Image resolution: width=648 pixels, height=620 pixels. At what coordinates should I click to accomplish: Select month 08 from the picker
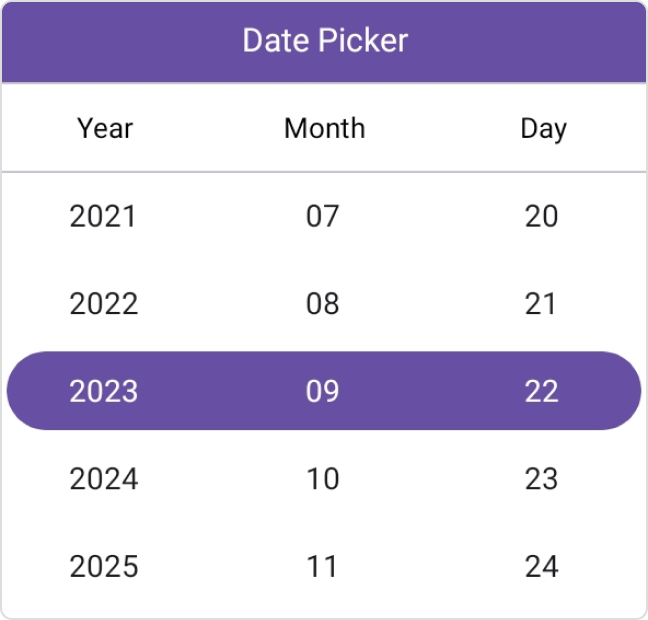[x=323, y=304]
